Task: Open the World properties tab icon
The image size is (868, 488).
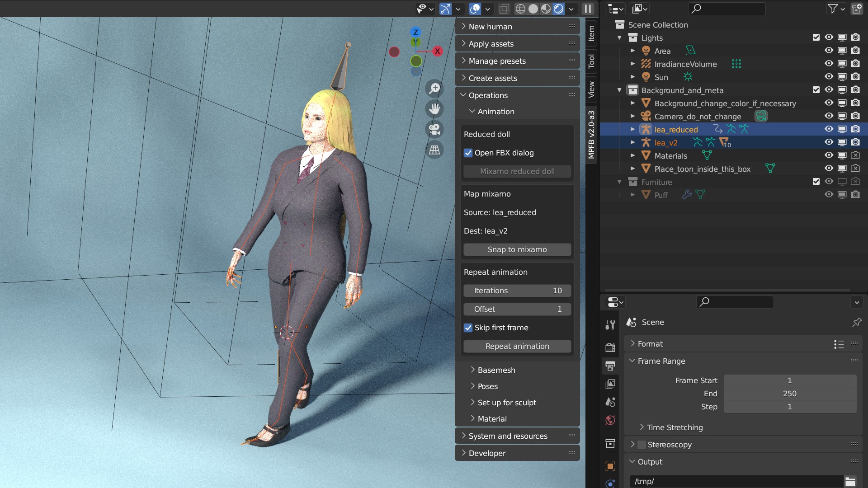Action: tap(610, 420)
